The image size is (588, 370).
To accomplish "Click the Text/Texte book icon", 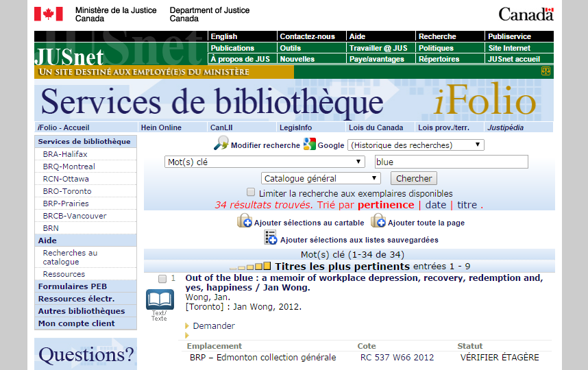I will pyautogui.click(x=159, y=300).
